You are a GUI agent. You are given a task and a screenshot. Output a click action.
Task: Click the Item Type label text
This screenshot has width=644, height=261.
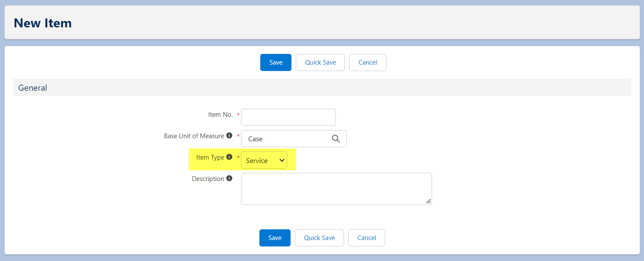point(210,157)
